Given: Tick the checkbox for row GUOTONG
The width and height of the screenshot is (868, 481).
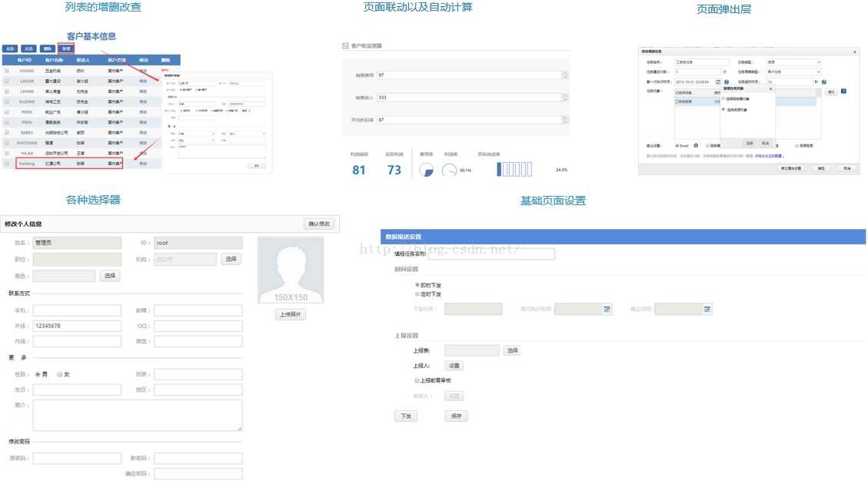Looking at the screenshot, I should tap(7, 143).
